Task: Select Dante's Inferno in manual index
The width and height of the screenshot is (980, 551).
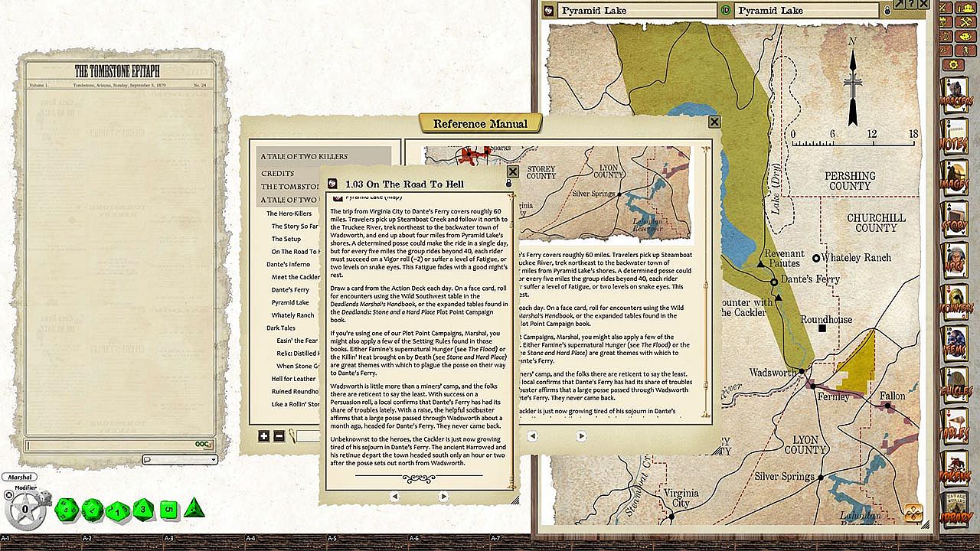Action: click(288, 264)
